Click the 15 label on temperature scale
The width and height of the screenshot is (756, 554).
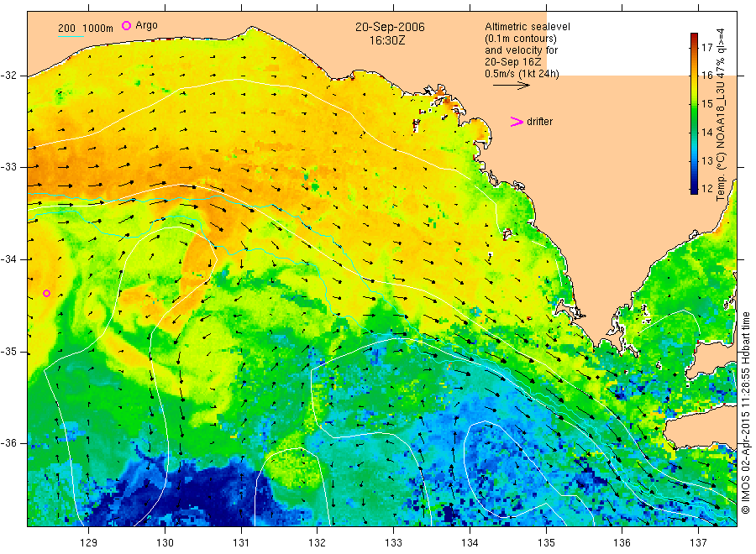706,103
